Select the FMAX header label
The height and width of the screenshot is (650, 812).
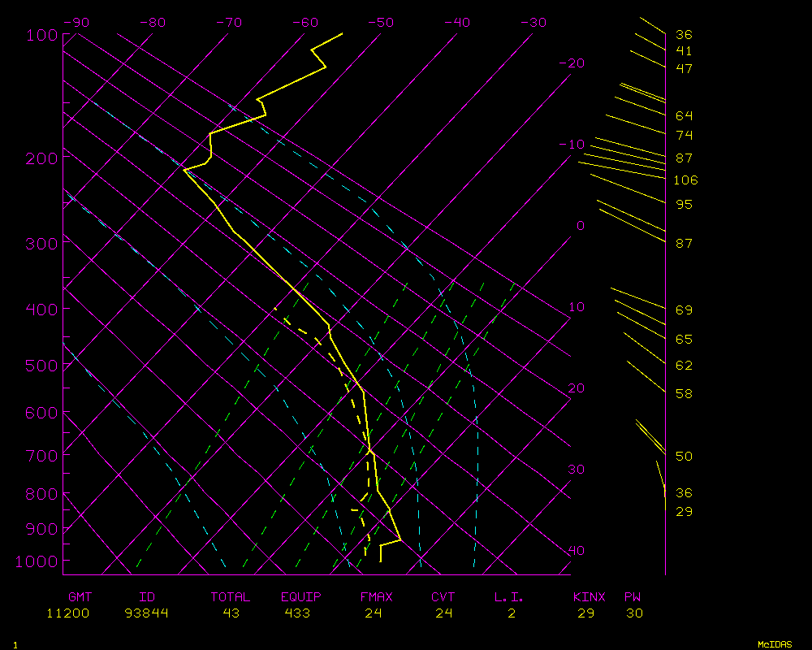(376, 597)
